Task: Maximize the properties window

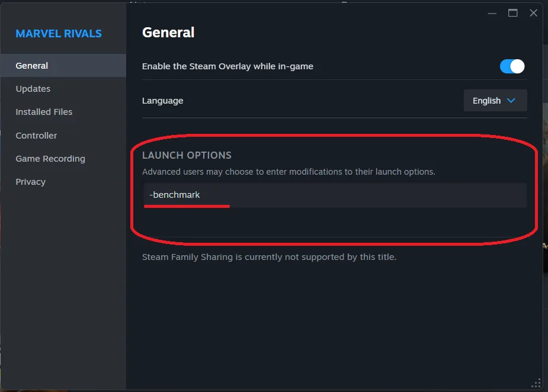Action: pyautogui.click(x=512, y=13)
